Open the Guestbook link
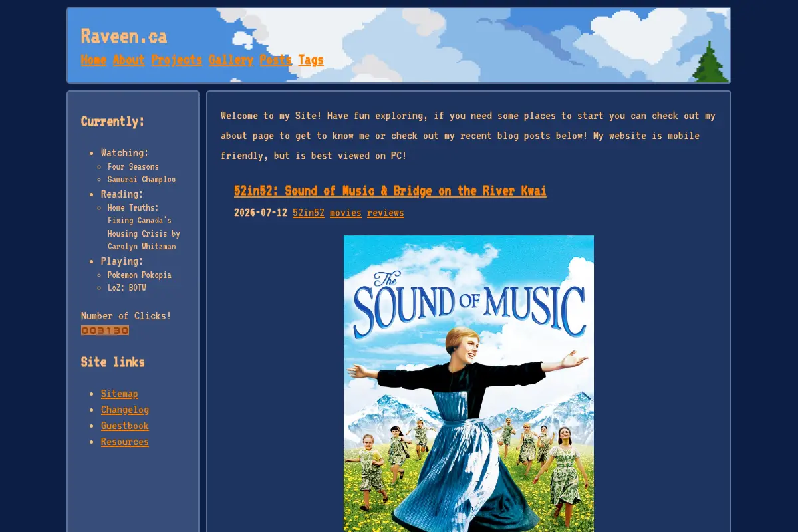The width and height of the screenshot is (798, 532). (125, 426)
